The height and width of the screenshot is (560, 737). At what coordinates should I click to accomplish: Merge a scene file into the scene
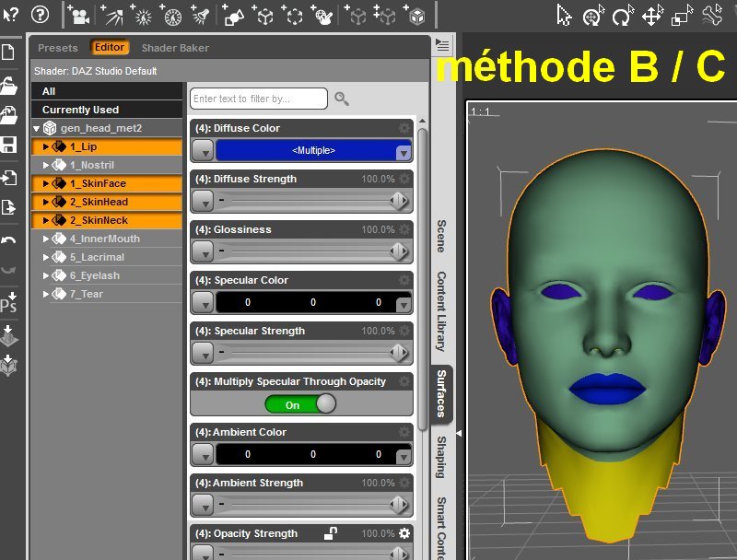(x=8, y=115)
